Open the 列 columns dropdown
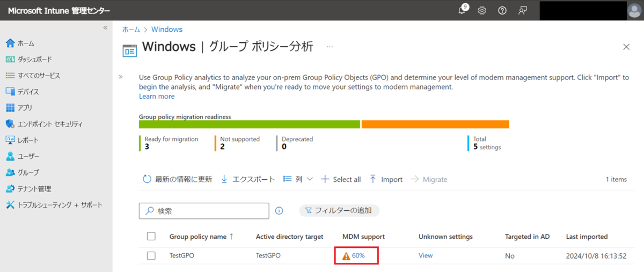 tap(298, 179)
